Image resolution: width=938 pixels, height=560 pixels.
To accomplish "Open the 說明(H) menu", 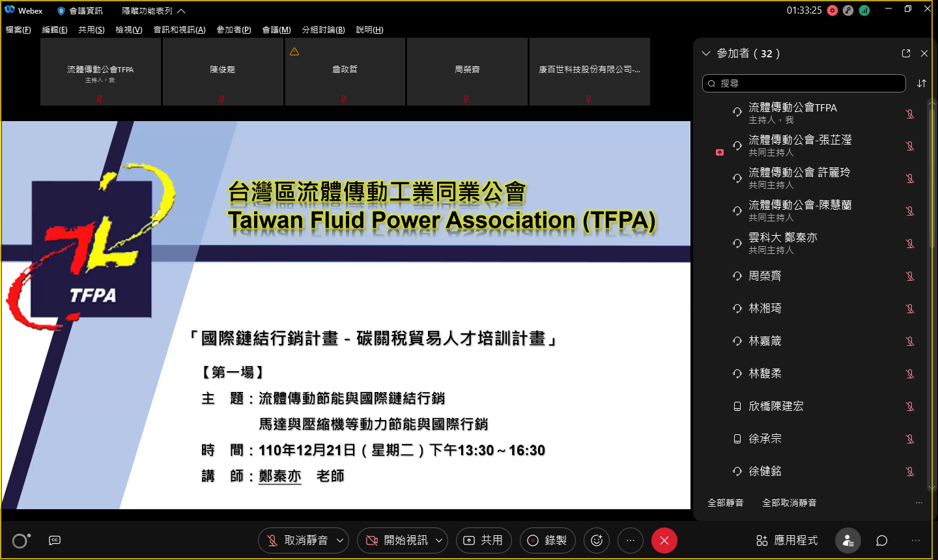I will pos(369,30).
